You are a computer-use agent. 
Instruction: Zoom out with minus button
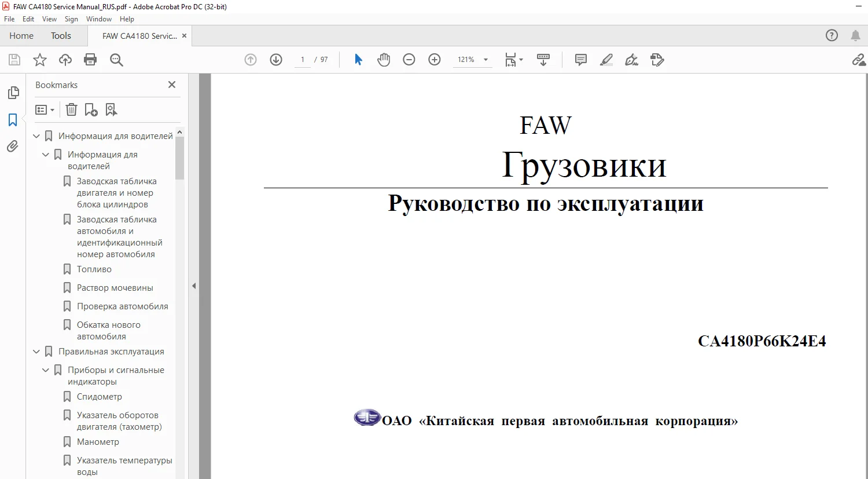[409, 60]
